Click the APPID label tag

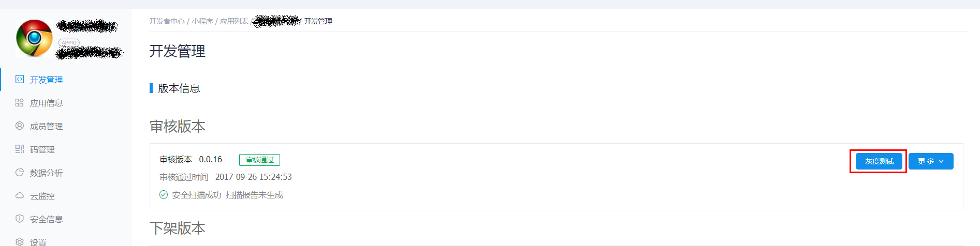pyautogui.click(x=69, y=42)
